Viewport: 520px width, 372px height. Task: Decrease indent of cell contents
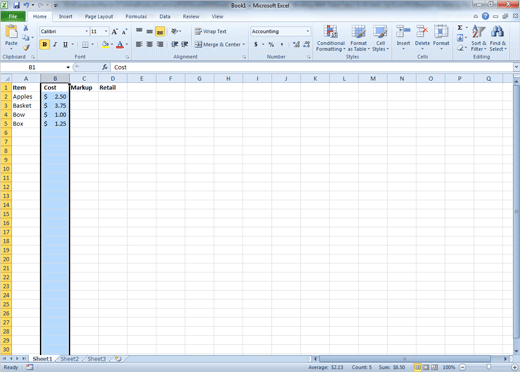click(x=174, y=44)
